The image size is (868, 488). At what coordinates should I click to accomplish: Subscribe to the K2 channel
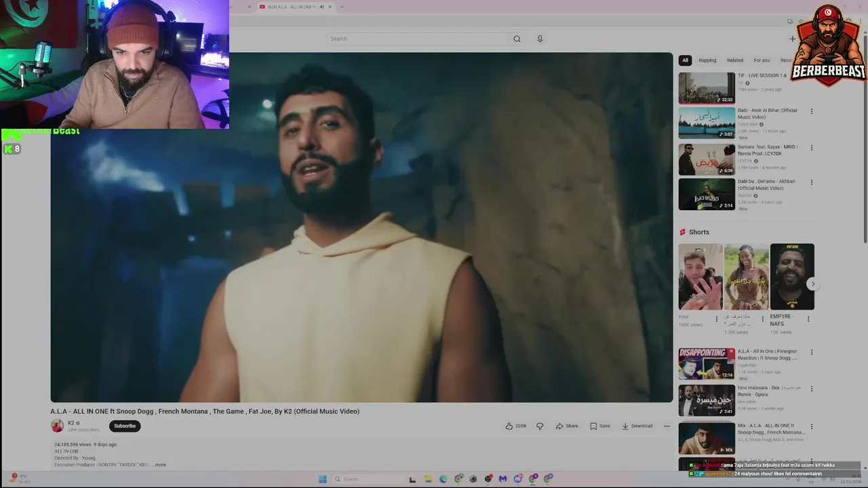pyautogui.click(x=125, y=426)
